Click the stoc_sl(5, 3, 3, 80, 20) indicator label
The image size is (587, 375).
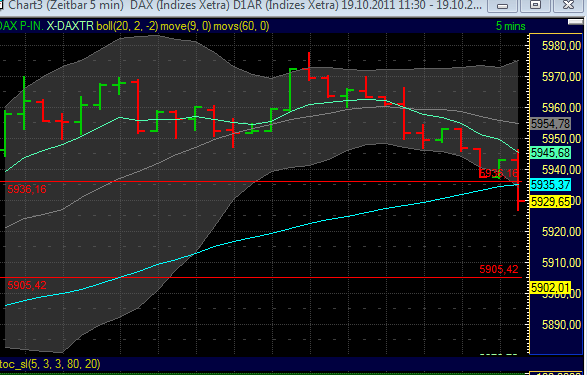pyautogui.click(x=50, y=364)
